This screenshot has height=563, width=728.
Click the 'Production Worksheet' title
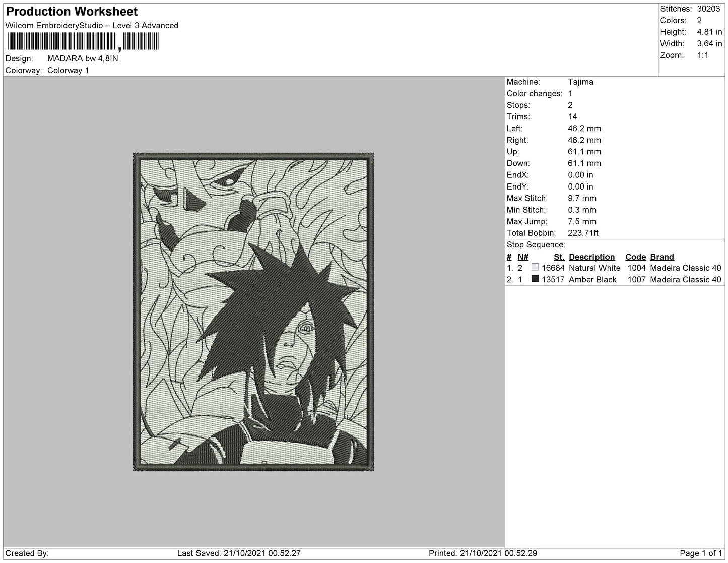(72, 11)
